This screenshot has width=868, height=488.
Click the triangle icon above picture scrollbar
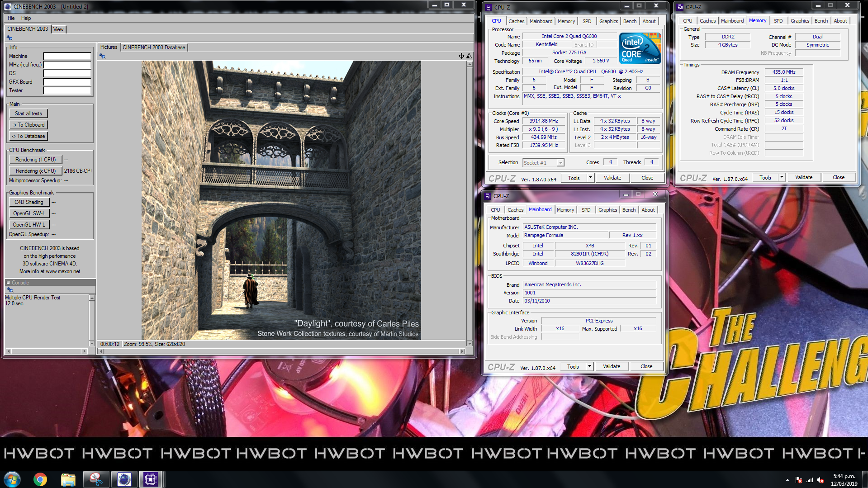point(469,56)
